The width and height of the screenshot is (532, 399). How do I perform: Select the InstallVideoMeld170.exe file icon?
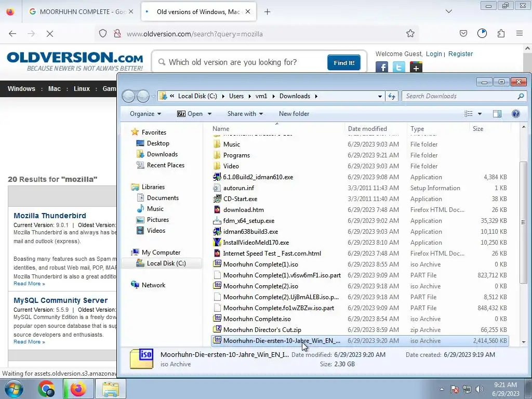217,242
